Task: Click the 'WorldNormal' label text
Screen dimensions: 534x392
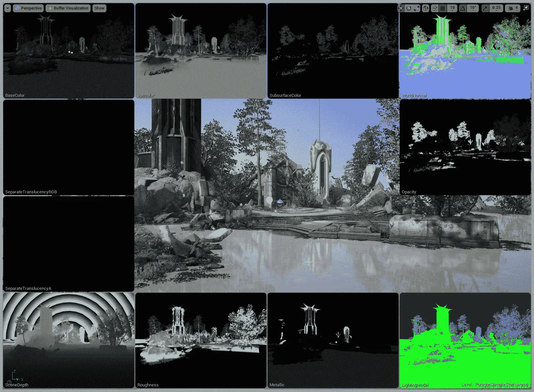Action: point(414,95)
